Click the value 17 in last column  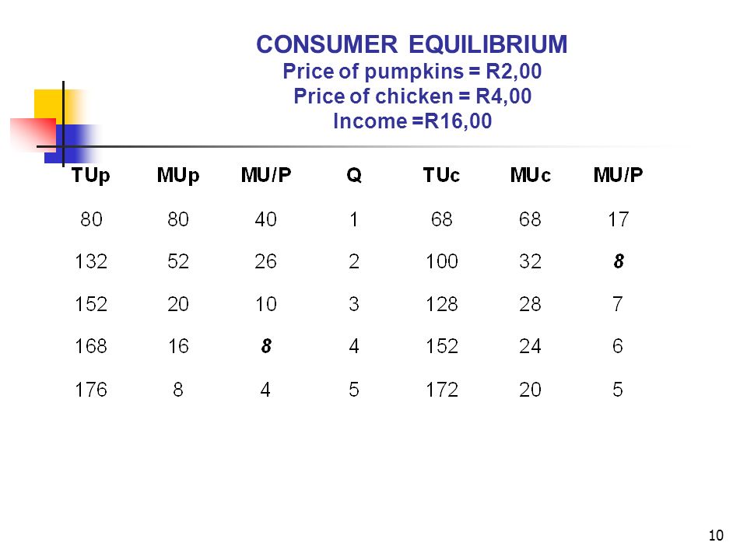point(619,219)
